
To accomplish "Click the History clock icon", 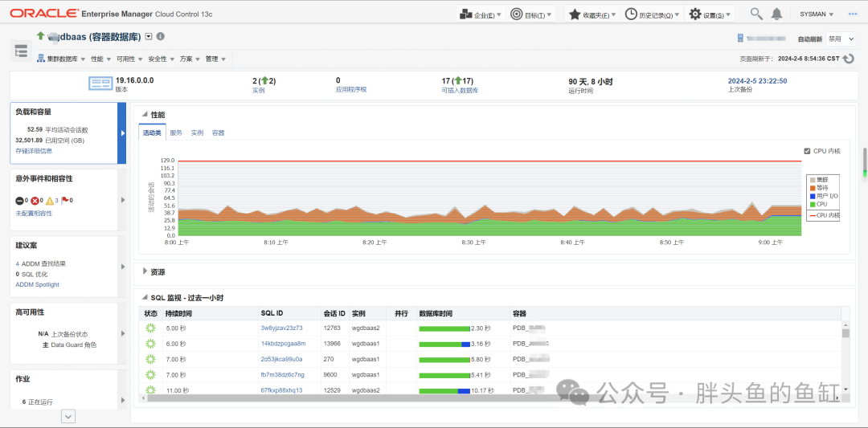I will point(631,14).
